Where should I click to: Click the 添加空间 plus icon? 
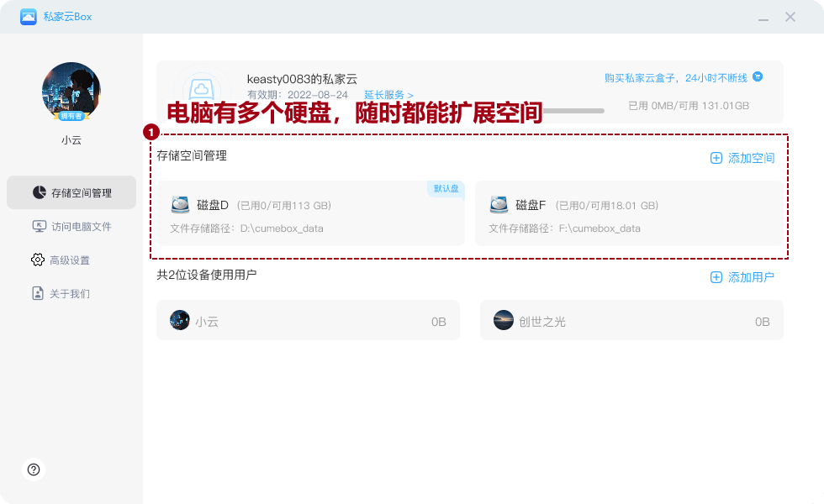pos(716,158)
